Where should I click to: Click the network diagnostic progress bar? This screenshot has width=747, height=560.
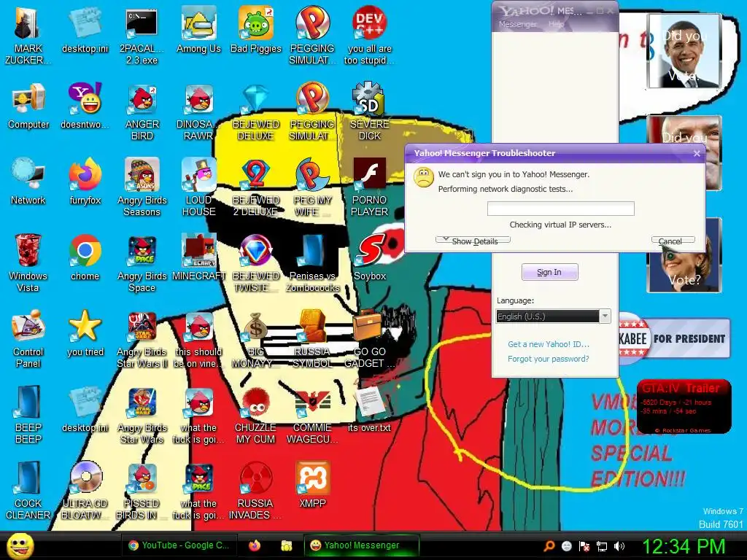(561, 209)
